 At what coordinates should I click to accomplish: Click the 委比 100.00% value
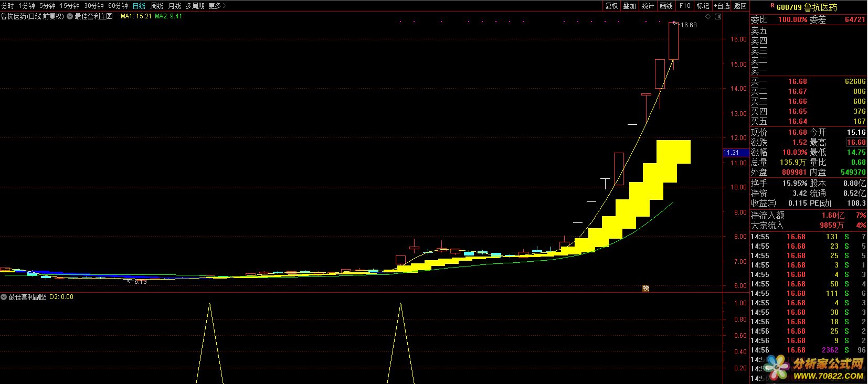point(792,19)
